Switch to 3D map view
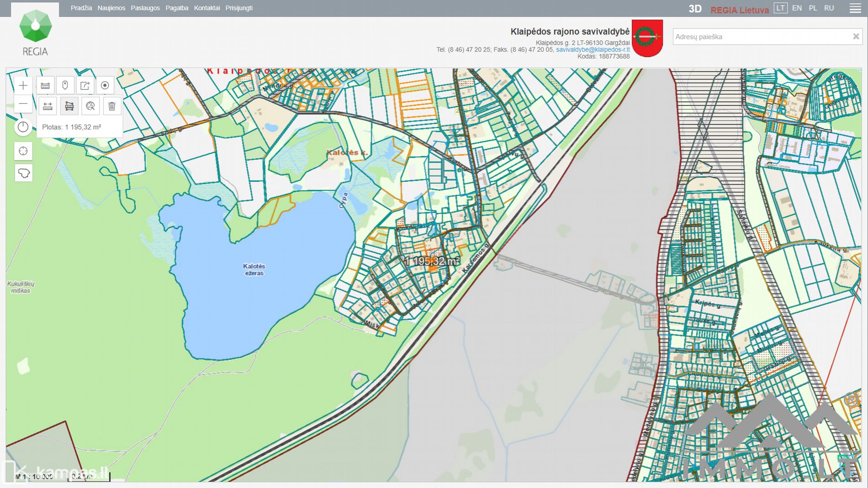868x488 pixels. [695, 9]
